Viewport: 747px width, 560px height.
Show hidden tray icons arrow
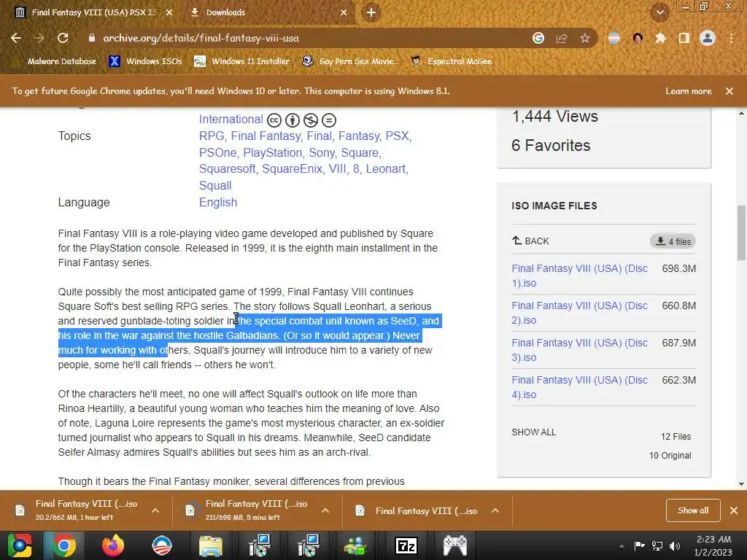click(x=622, y=546)
